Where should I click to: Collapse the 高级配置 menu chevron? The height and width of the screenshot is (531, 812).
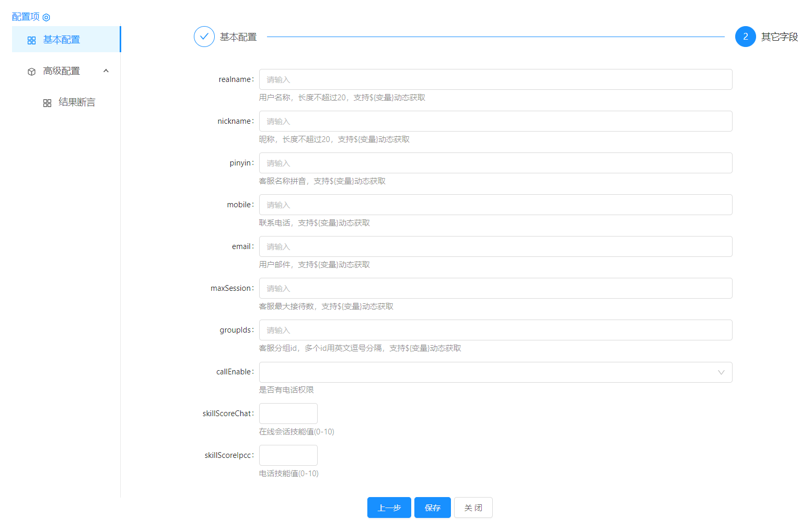(x=106, y=71)
